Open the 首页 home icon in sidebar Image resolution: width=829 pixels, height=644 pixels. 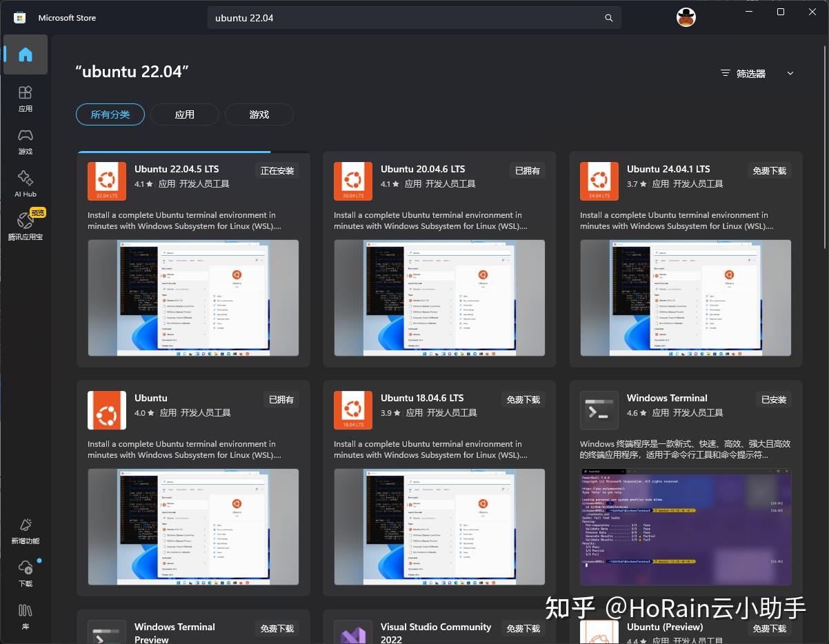point(25,54)
